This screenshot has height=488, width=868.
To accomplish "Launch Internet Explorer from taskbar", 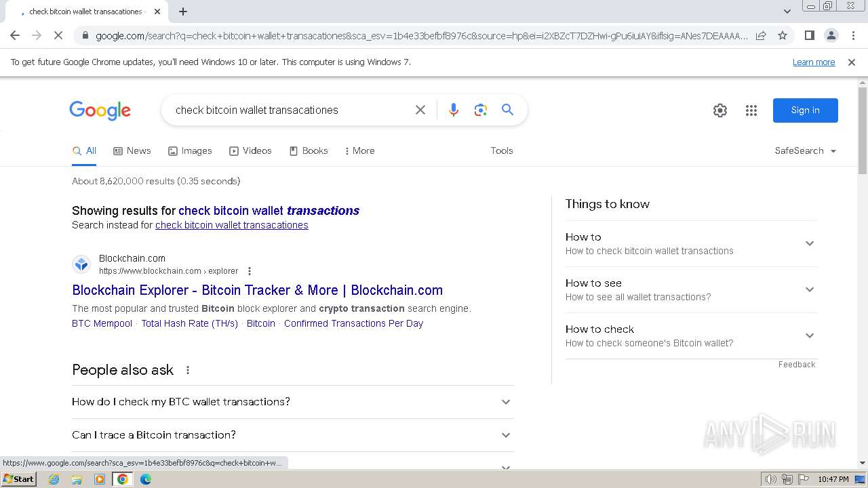I will coord(54,479).
